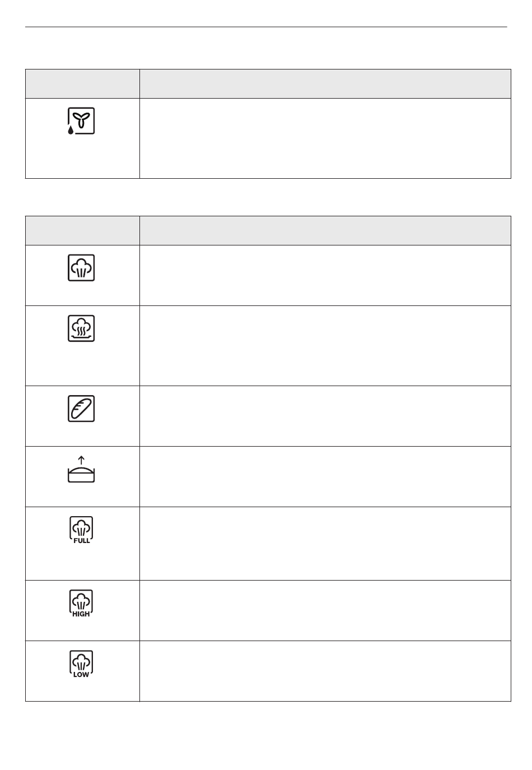Click the wide gray header cell of first table
Viewport: 532px width, 770px height.
tap(325, 84)
